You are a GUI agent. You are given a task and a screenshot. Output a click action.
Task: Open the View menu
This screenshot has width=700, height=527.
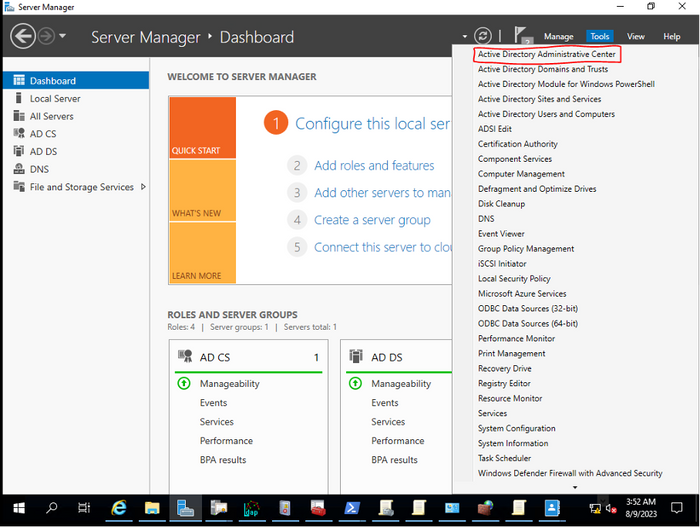click(x=635, y=37)
